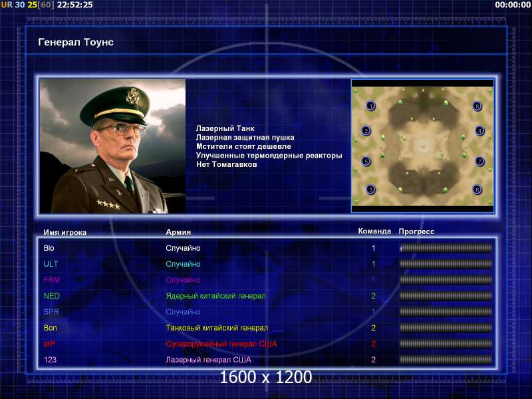Viewport: 532px width, 399px height.
Task: Click the 'Лазерная защитная пушка' line
Action: 245,138
